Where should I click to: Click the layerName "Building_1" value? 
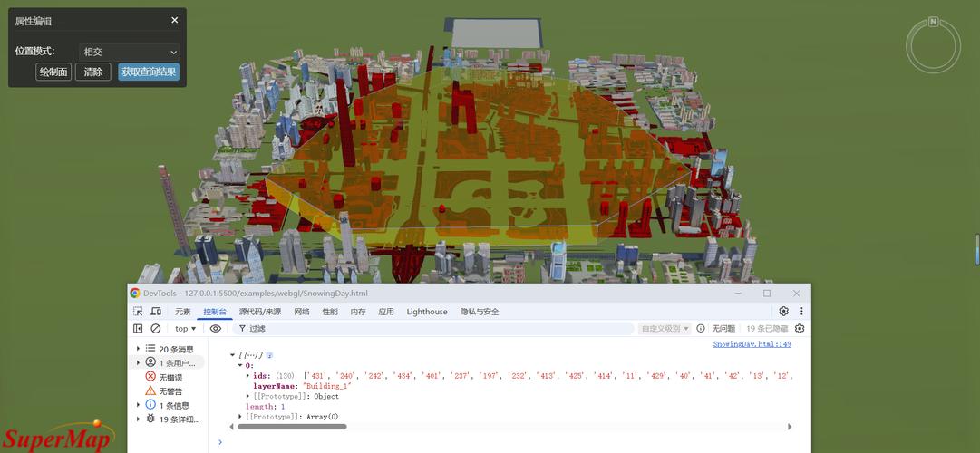pyautogui.click(x=327, y=386)
